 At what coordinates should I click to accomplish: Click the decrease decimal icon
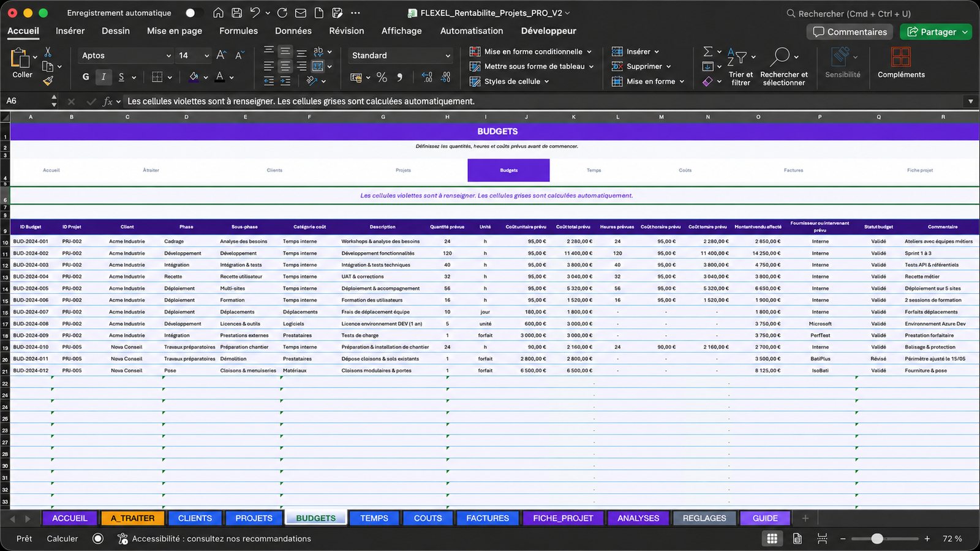(x=446, y=77)
